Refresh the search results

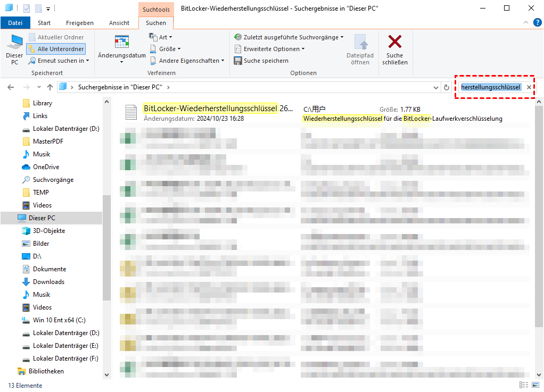pos(447,88)
